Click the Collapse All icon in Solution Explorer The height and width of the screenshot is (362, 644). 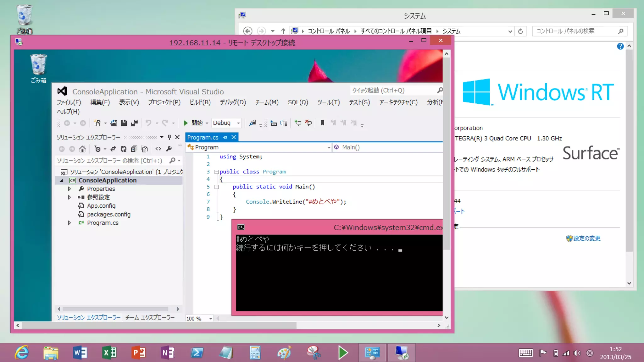tap(134, 149)
